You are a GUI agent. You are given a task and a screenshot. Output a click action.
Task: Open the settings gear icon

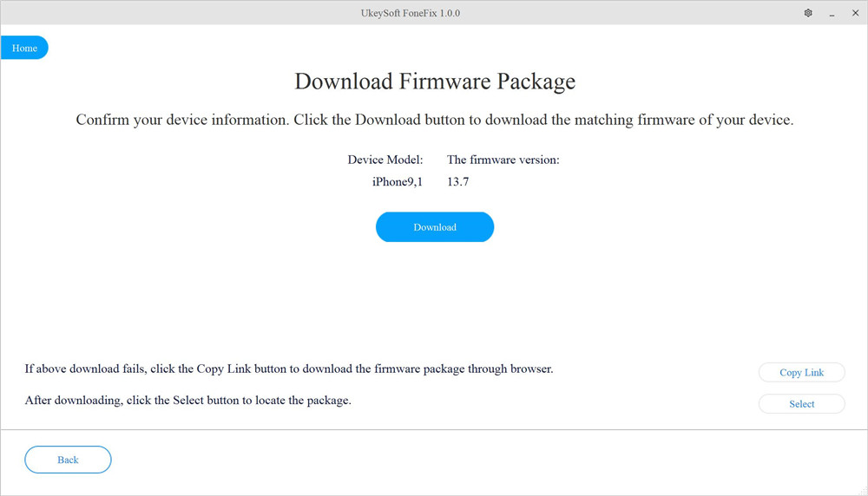[808, 13]
